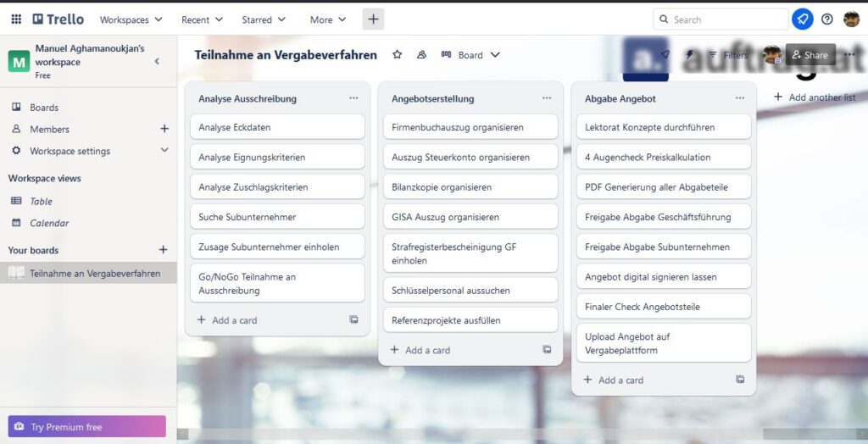Star the Teilnahme an Vergabeverfahren board
The height and width of the screenshot is (444, 868).
tap(397, 55)
